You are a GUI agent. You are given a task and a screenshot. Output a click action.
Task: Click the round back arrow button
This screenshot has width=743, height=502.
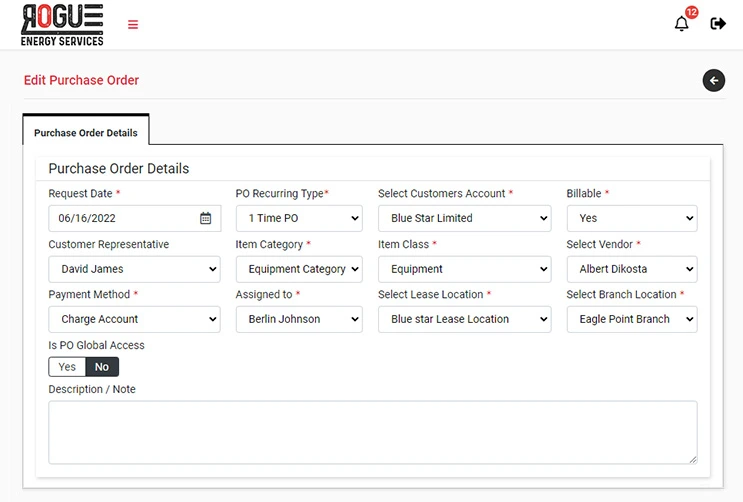click(x=713, y=81)
